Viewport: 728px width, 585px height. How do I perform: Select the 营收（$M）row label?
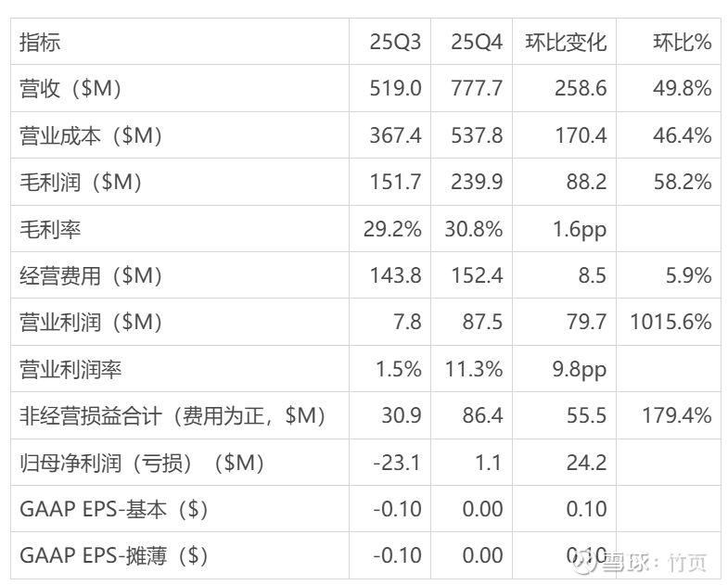tap(71, 89)
